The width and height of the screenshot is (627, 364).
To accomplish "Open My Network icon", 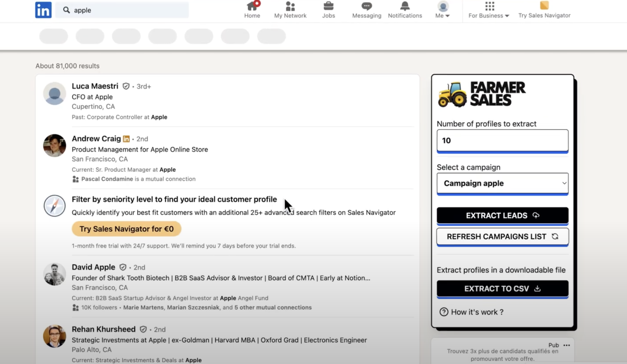I will (290, 6).
